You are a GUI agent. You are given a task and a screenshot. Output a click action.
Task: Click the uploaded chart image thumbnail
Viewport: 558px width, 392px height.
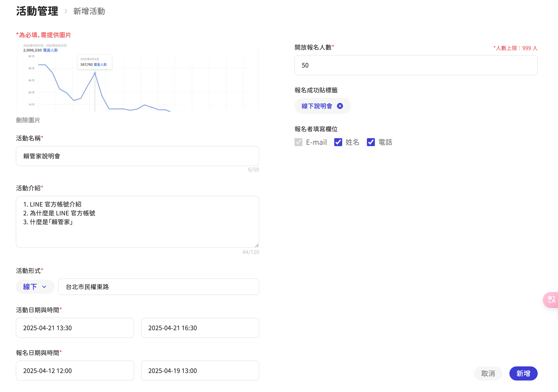(138, 77)
